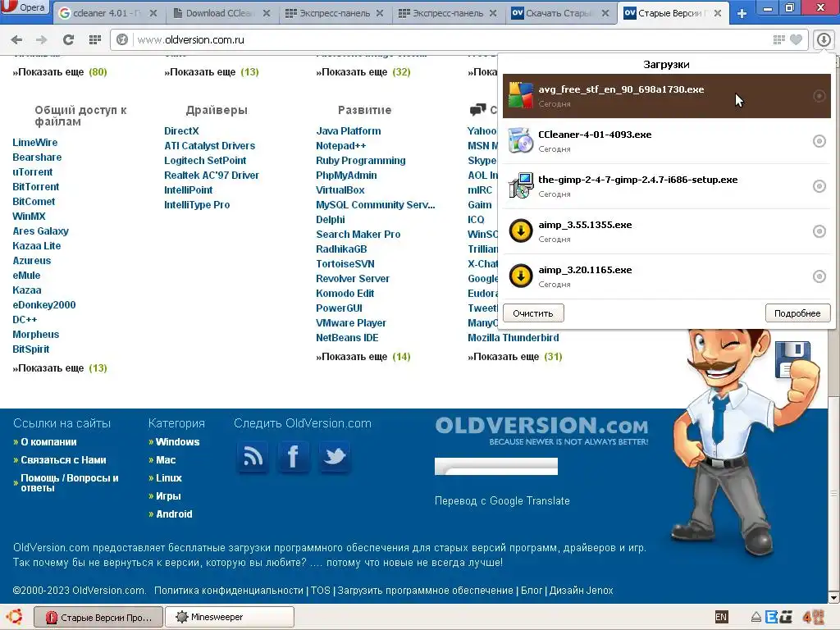Open the Mozilla Thunderbird link
Image resolution: width=840 pixels, height=630 pixels.
[514, 337]
